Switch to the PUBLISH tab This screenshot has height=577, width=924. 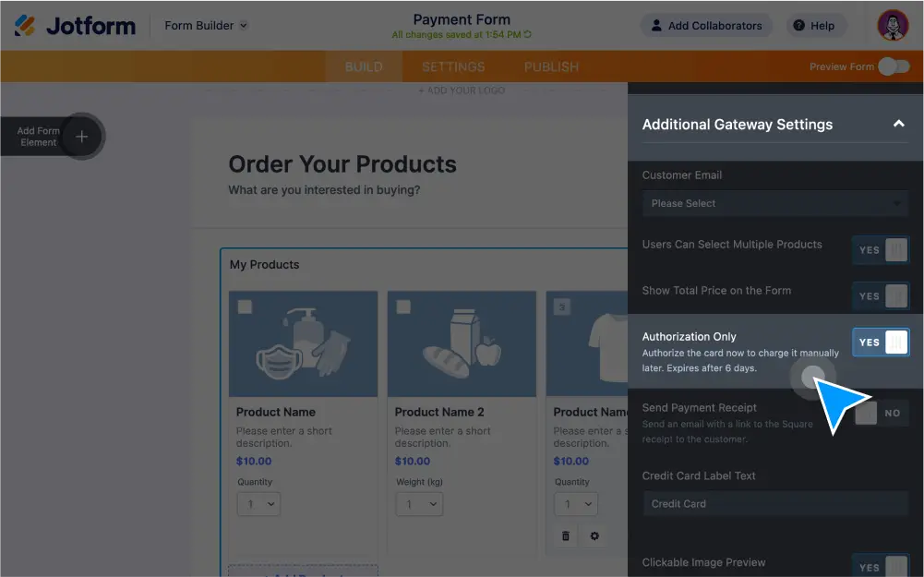point(550,66)
